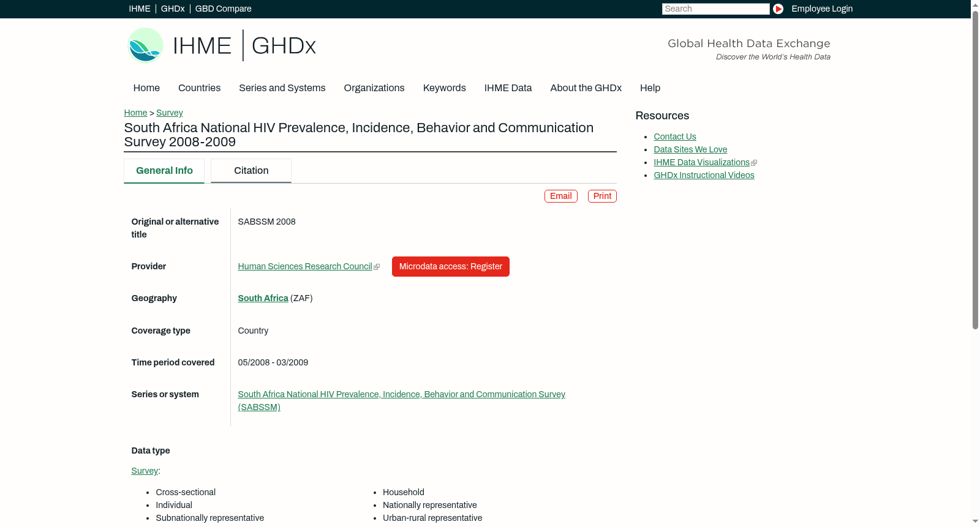980x527 pixels.
Task: Click the 'Global Health Data Exchange' tagline
Action: point(749,43)
